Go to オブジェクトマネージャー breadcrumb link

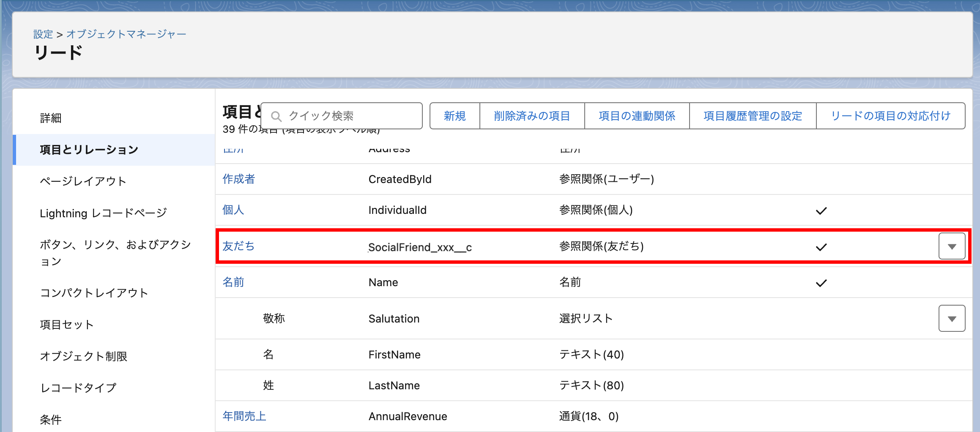point(126,34)
